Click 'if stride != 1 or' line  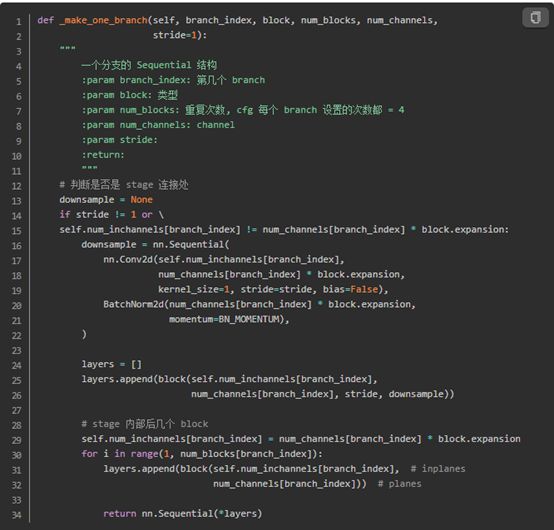click(111, 214)
